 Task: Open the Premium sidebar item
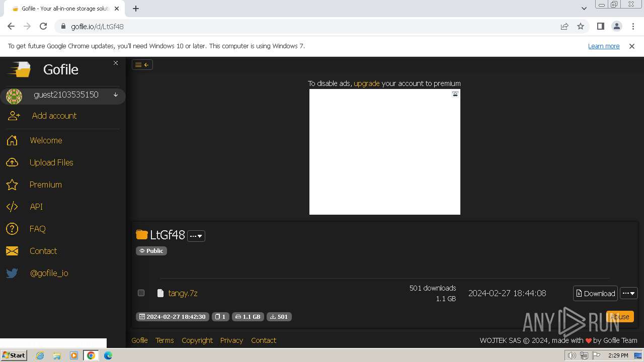(x=46, y=185)
